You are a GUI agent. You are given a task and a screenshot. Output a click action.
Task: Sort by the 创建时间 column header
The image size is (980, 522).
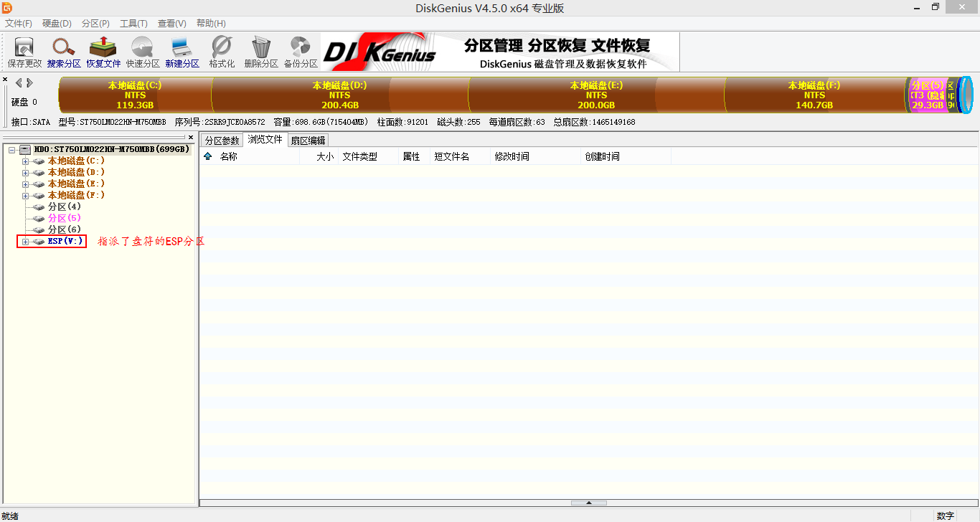tap(626, 156)
